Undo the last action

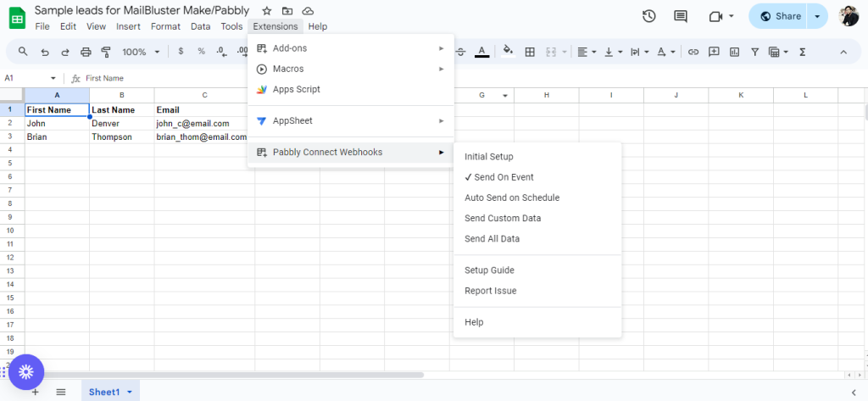point(45,52)
